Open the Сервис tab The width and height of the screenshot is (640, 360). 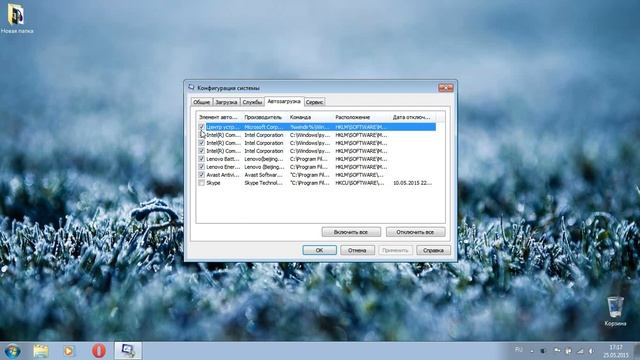(x=314, y=102)
